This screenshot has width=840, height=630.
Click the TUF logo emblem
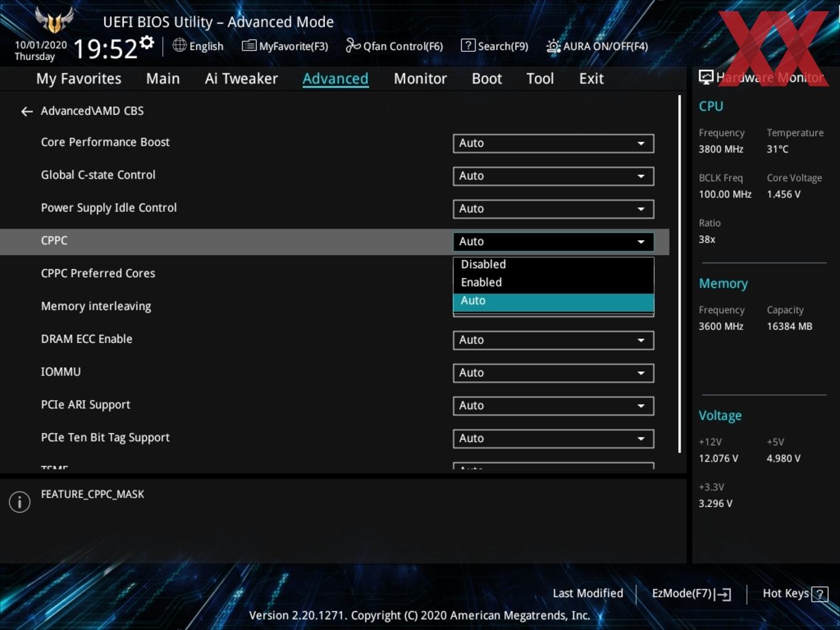(54, 20)
